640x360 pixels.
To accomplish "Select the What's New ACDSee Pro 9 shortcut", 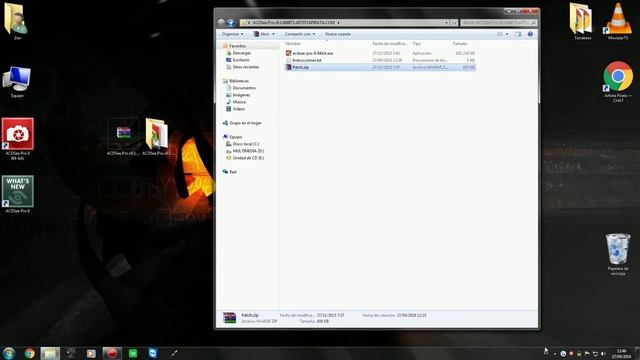I will [x=18, y=194].
